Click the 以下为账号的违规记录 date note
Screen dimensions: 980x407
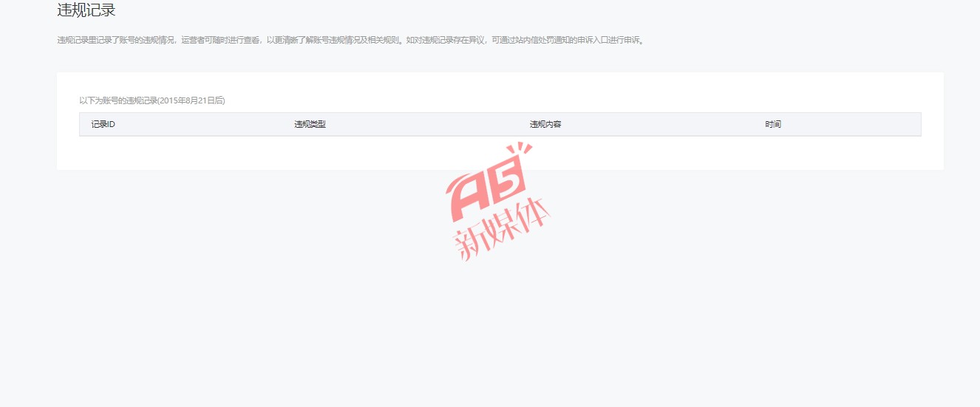[x=152, y=100]
